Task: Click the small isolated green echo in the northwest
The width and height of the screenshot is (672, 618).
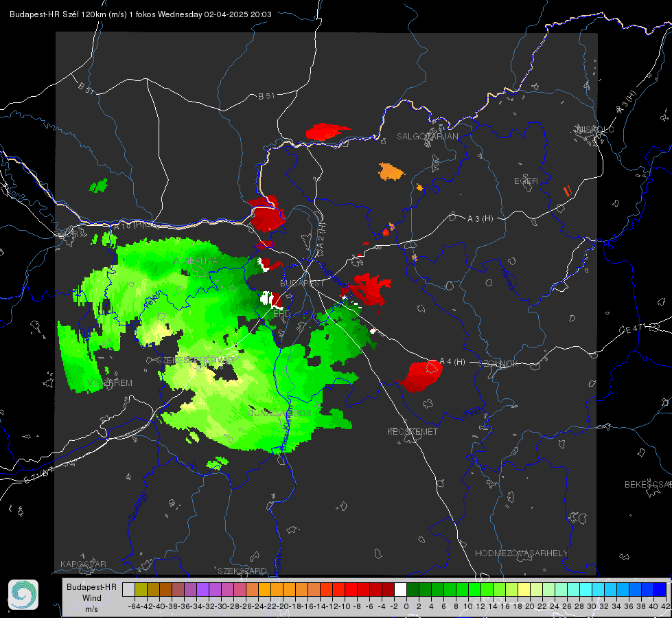Action: [x=99, y=186]
